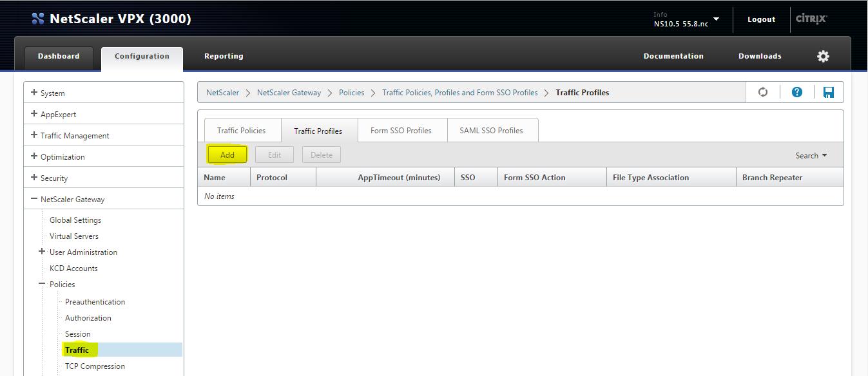
Task: Click the NetScaler logo icon
Action: tap(38, 19)
